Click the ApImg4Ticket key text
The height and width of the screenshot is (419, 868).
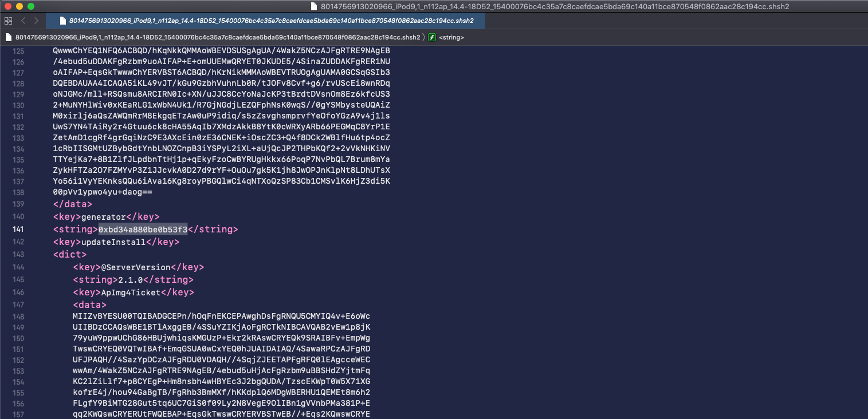point(131,292)
